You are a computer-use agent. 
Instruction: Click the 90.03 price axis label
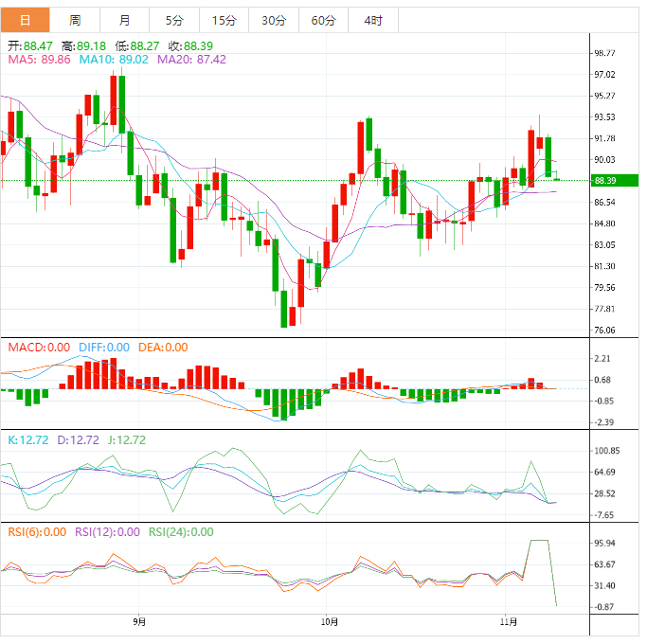click(x=604, y=160)
